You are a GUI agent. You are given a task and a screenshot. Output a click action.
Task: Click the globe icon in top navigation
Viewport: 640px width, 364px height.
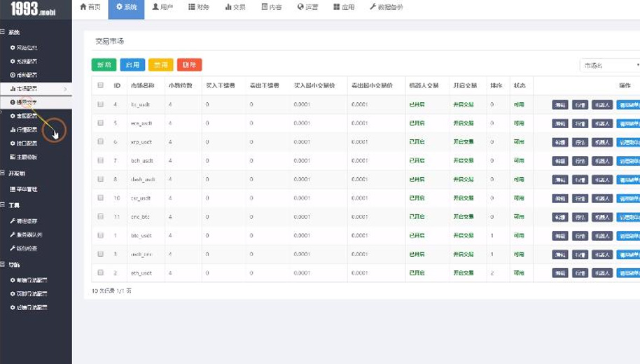pyautogui.click(x=300, y=7)
